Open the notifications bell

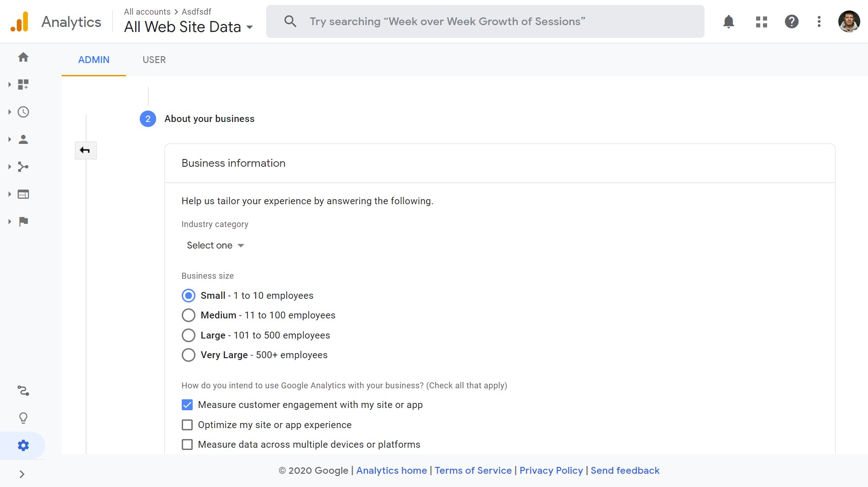pos(729,21)
